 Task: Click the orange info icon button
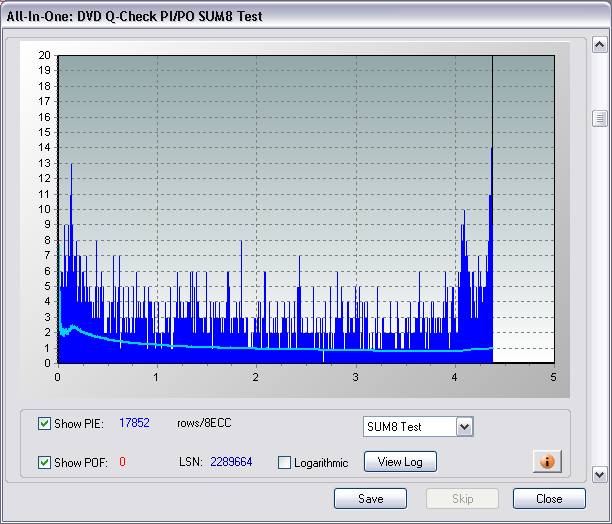click(x=547, y=461)
